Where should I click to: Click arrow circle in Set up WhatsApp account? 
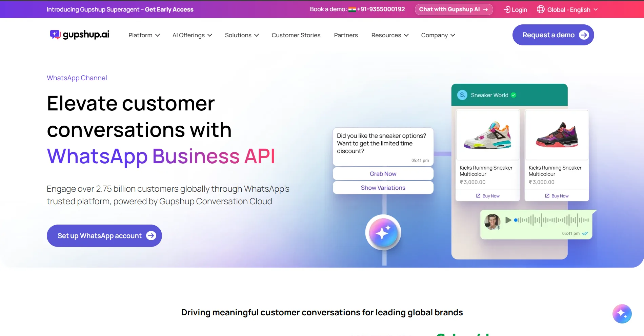point(151,235)
